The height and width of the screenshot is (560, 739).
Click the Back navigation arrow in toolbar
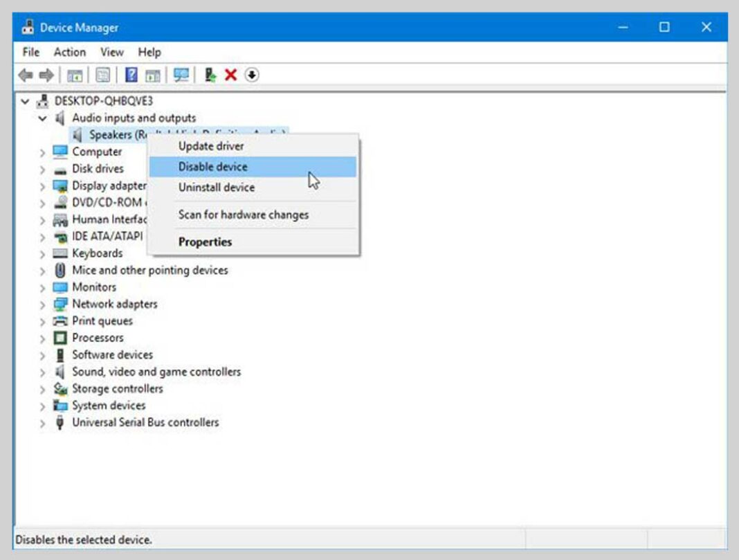tap(26, 74)
